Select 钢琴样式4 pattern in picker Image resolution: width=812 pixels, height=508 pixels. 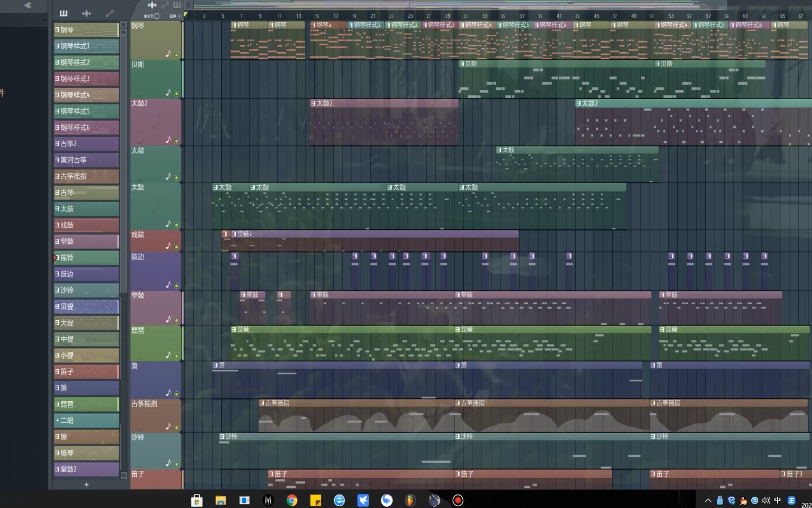(86, 95)
